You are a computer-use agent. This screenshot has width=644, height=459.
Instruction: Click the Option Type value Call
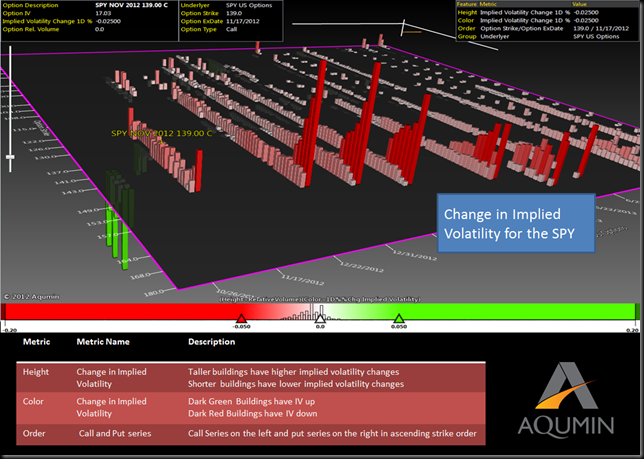231,29
